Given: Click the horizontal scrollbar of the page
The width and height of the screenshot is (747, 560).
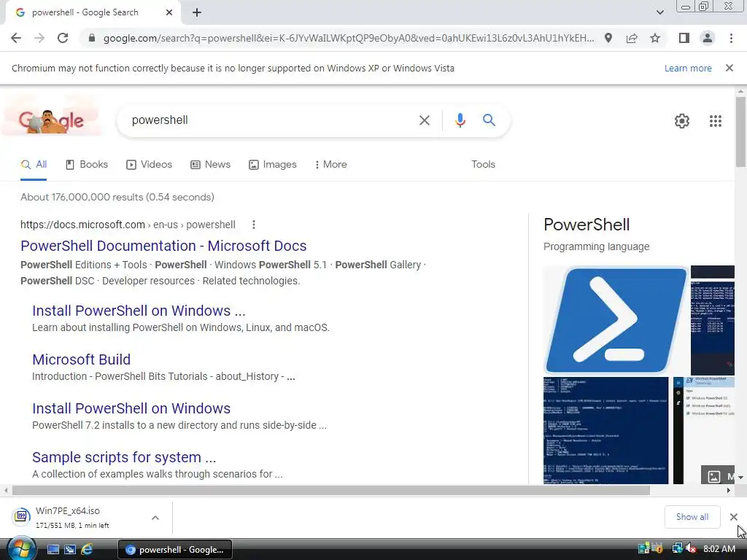Looking at the screenshot, I should 331,490.
